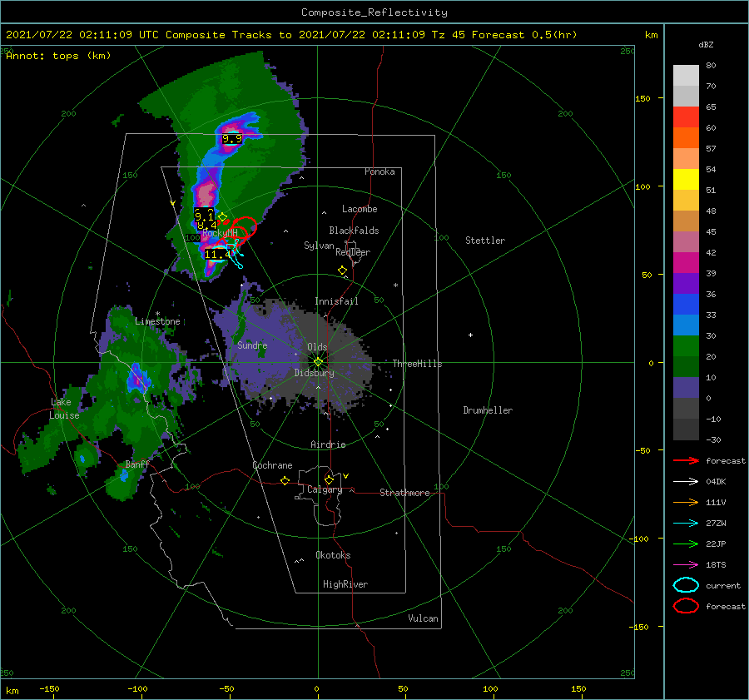Click the cyan current ellipse legend symbol
Viewport: 749px width, 700px height.
pyautogui.click(x=686, y=585)
